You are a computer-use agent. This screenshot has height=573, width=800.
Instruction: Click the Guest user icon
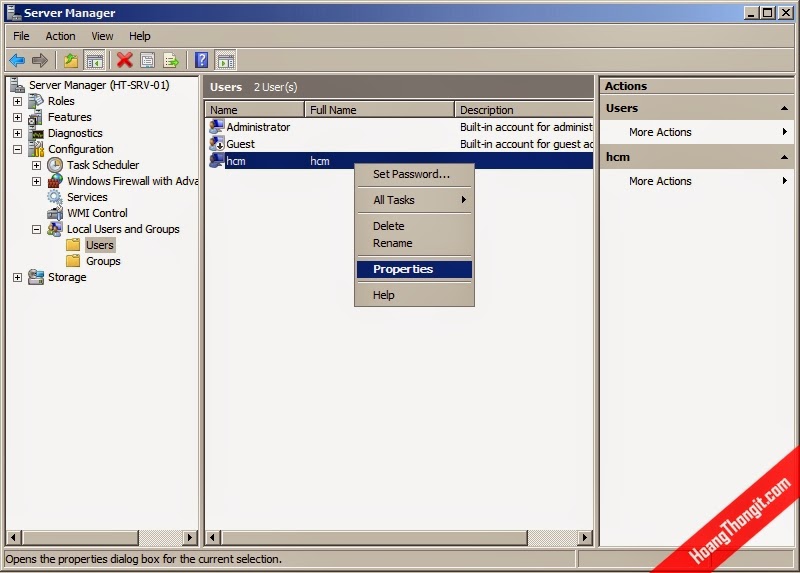pos(217,143)
